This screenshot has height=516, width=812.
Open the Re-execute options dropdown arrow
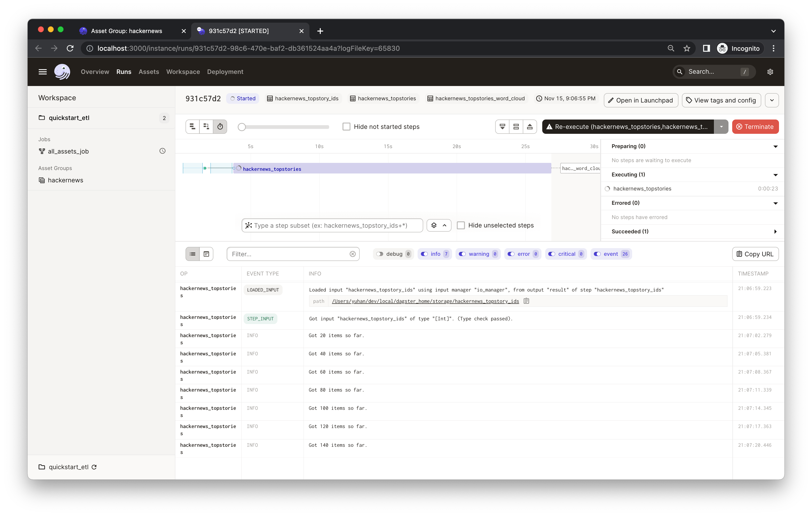pyautogui.click(x=721, y=126)
